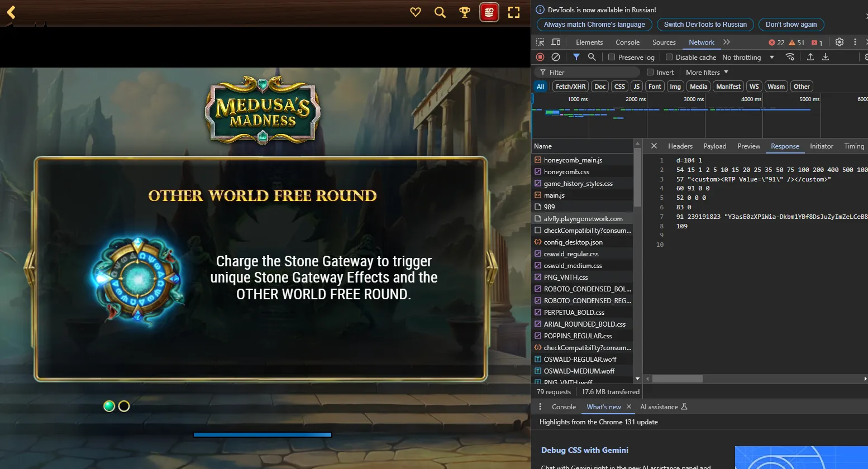Filter requests by Img type
868x469 pixels.
pyautogui.click(x=676, y=87)
